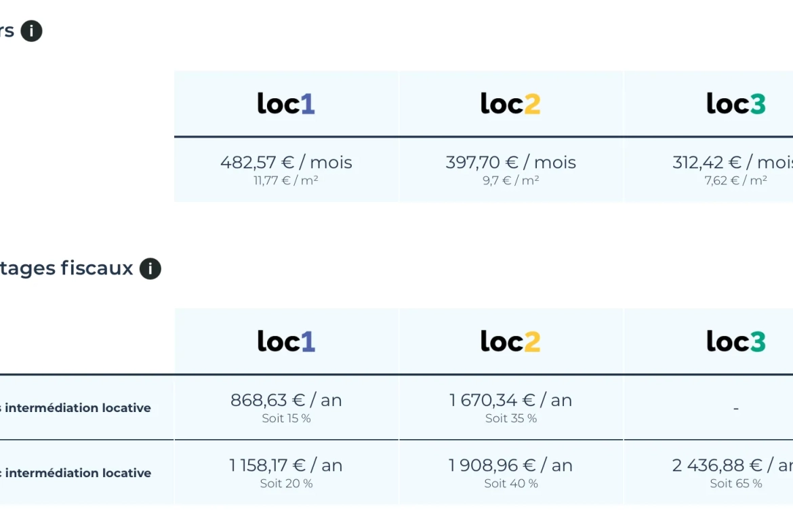
Task: Click the first "intermédiation locative" row label
Action: (x=76, y=407)
